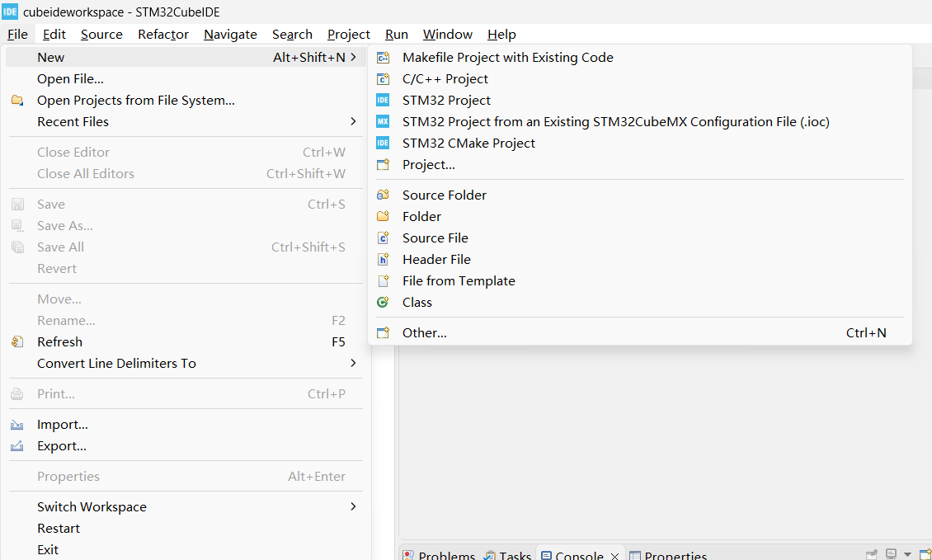This screenshot has height=560, width=932.
Task: Choose STM32 CMake Project
Action: coord(639,144)
